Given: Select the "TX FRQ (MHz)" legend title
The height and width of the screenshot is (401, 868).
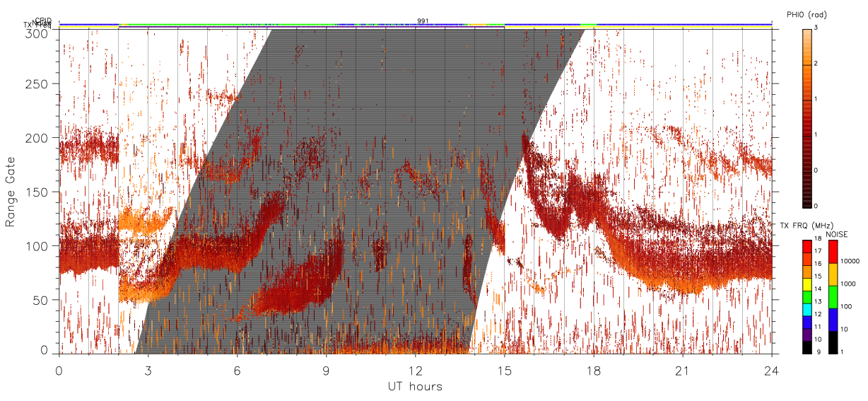Looking at the screenshot, I should pos(807,225).
